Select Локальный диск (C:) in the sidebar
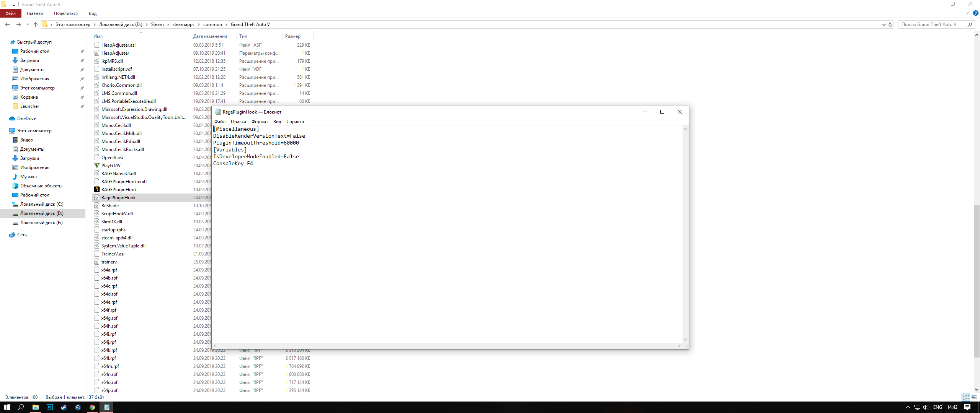This screenshot has height=413, width=980. coord(42,204)
